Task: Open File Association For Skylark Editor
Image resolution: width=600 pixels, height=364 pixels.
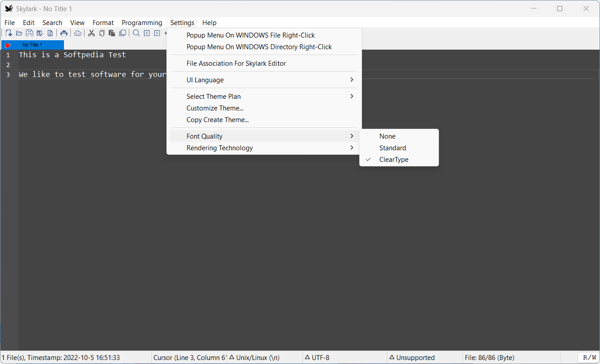Action: [x=264, y=63]
